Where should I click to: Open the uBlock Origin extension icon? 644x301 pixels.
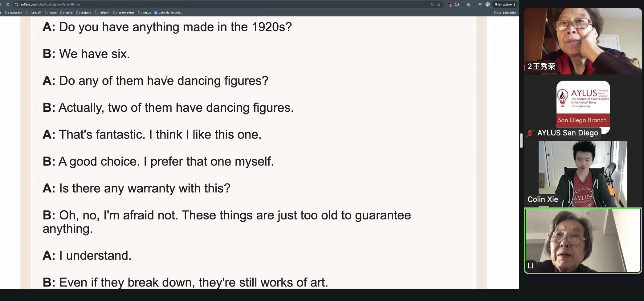click(x=450, y=4)
